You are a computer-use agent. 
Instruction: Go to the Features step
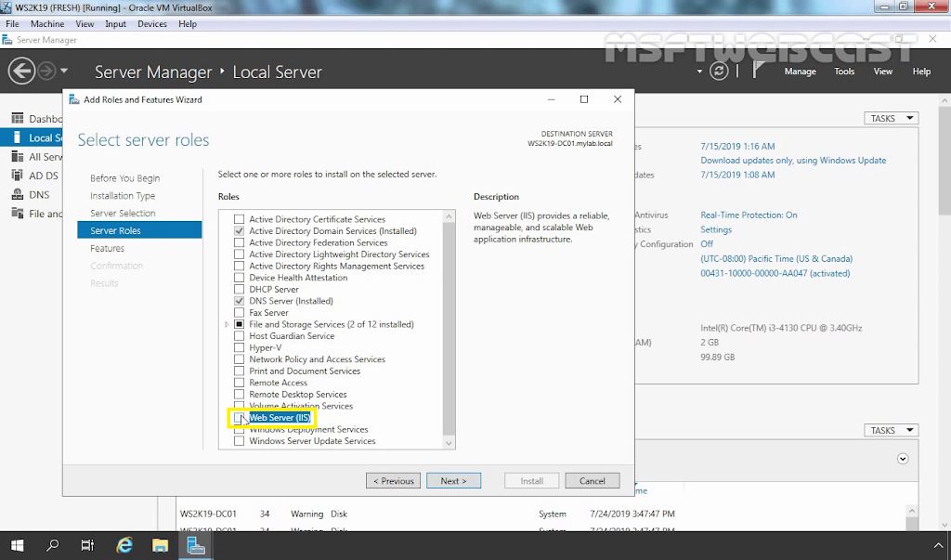click(108, 248)
